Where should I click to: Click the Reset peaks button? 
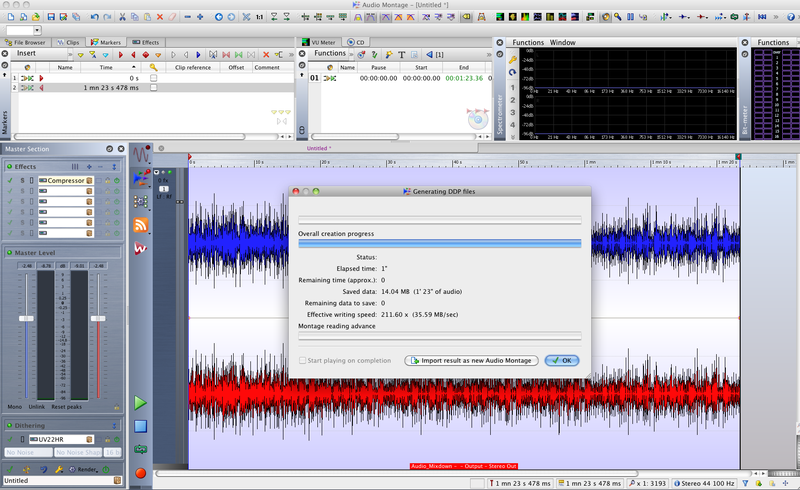coord(66,407)
